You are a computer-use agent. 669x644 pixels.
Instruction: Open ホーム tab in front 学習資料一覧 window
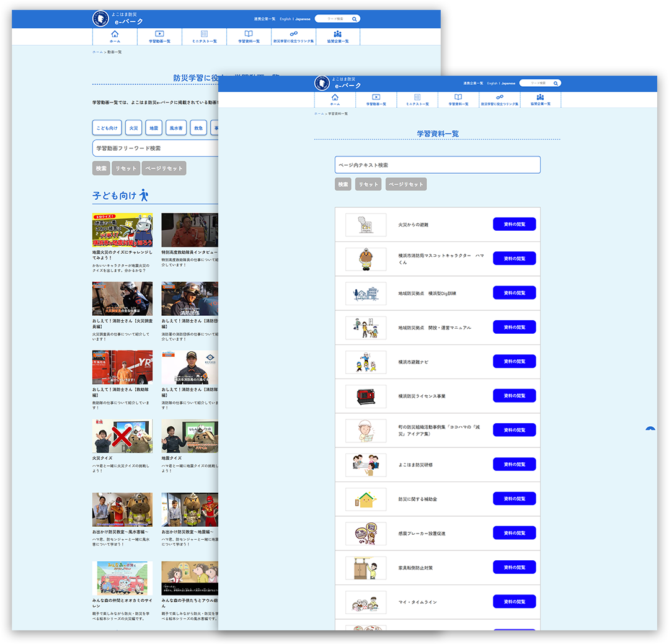(335, 100)
